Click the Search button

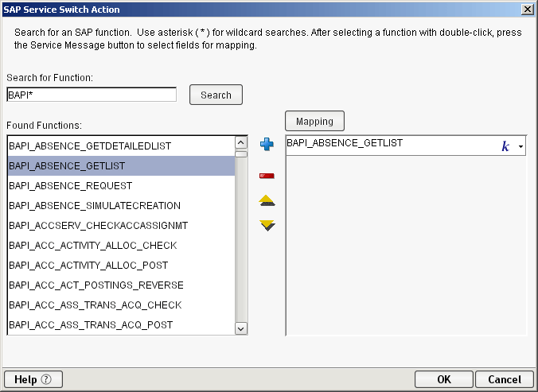tap(216, 95)
